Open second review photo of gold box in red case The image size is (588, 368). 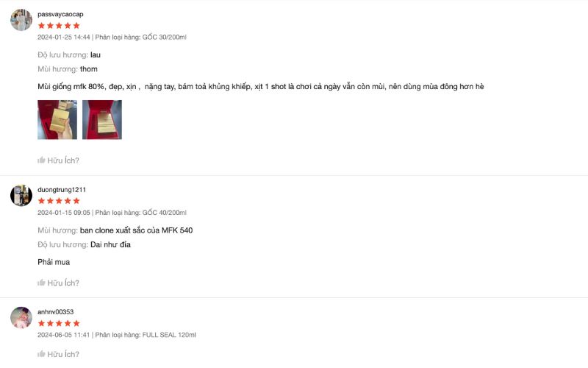[x=102, y=120]
